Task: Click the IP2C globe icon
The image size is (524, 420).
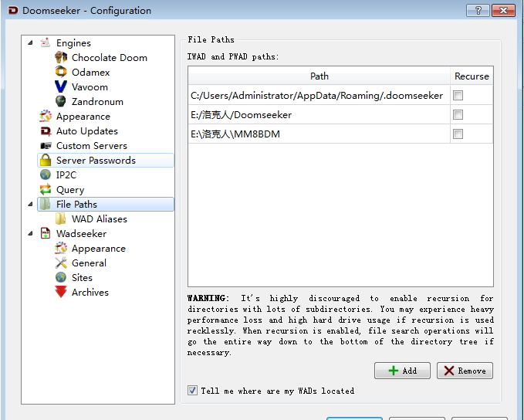Action: pos(45,174)
